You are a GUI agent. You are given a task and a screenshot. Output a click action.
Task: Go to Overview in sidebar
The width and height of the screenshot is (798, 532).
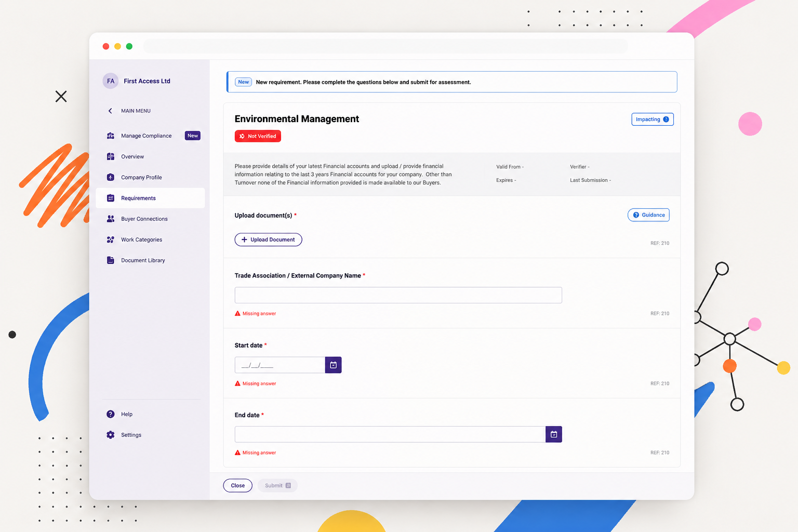click(x=151, y=156)
